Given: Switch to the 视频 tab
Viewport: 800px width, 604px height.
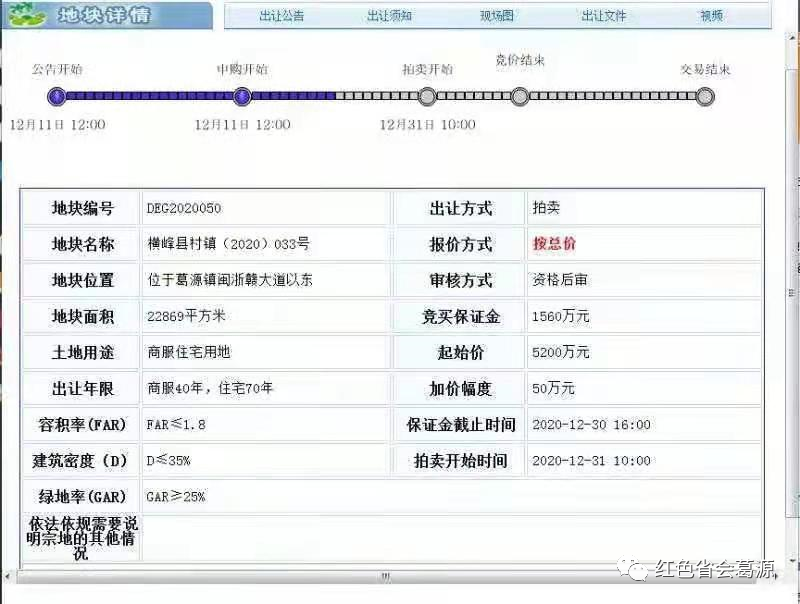Looking at the screenshot, I should 711,16.
